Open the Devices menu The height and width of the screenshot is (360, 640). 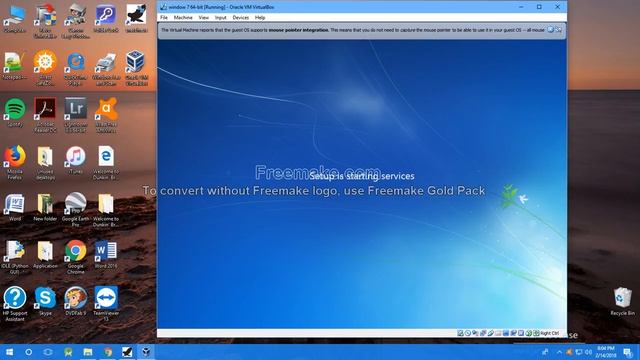tap(240, 18)
